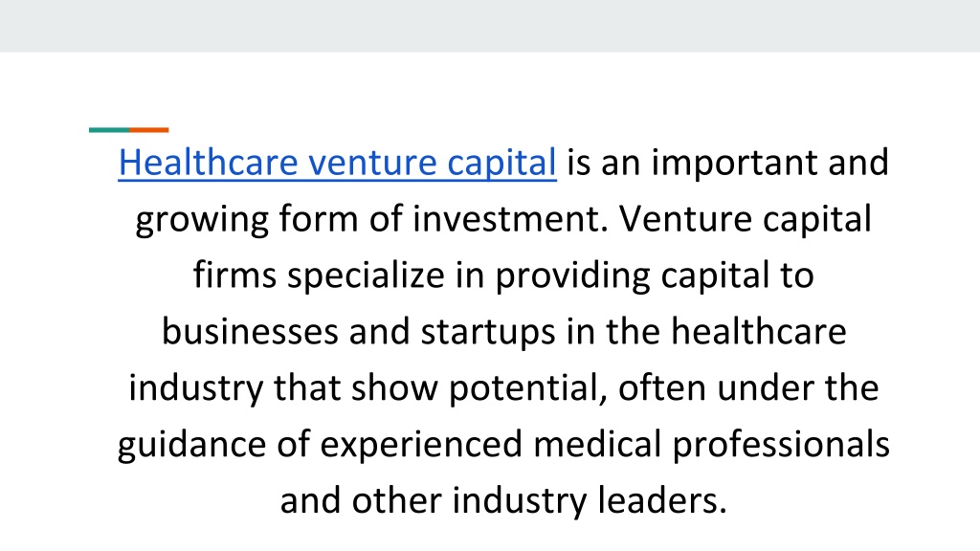Click the word 'providing' in the paragraph
The width and height of the screenshot is (980, 551).
tap(573, 276)
